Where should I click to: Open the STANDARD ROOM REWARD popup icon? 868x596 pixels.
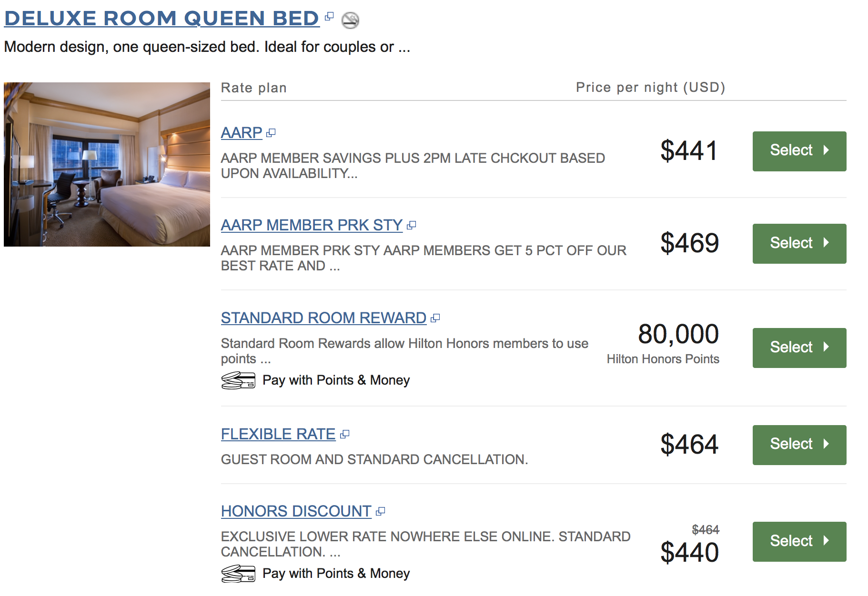pyautogui.click(x=435, y=318)
